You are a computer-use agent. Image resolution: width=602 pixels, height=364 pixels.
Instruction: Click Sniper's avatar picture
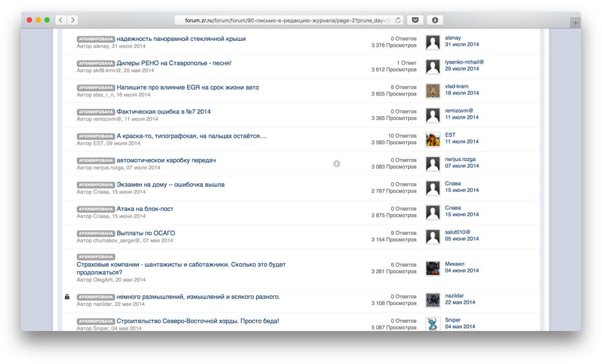tap(433, 324)
